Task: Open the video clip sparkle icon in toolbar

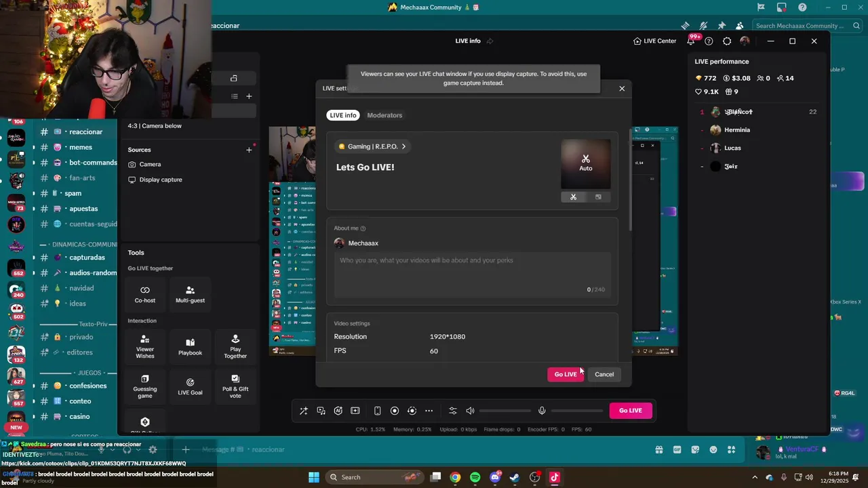Action: point(355,411)
